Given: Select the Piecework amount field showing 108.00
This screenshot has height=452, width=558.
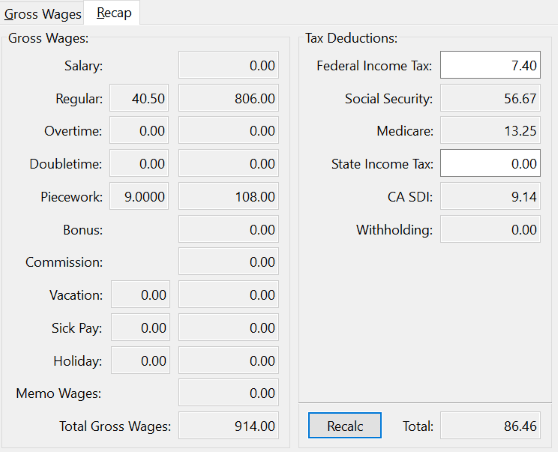Looking at the screenshot, I should pyautogui.click(x=228, y=196).
